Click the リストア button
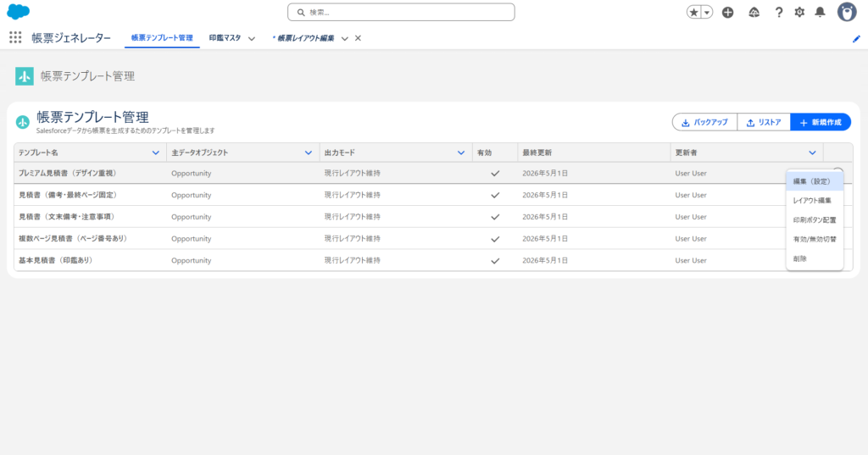Image resolution: width=868 pixels, height=455 pixels. coord(764,122)
